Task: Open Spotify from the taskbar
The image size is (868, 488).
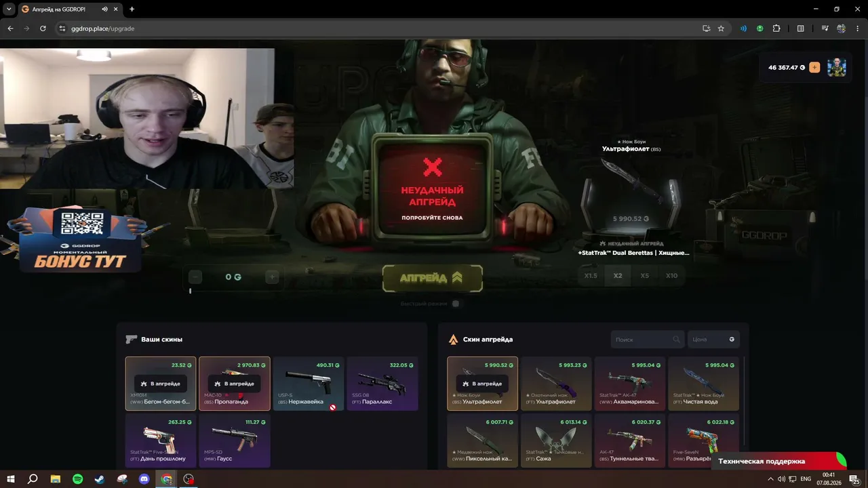Action: [78, 479]
